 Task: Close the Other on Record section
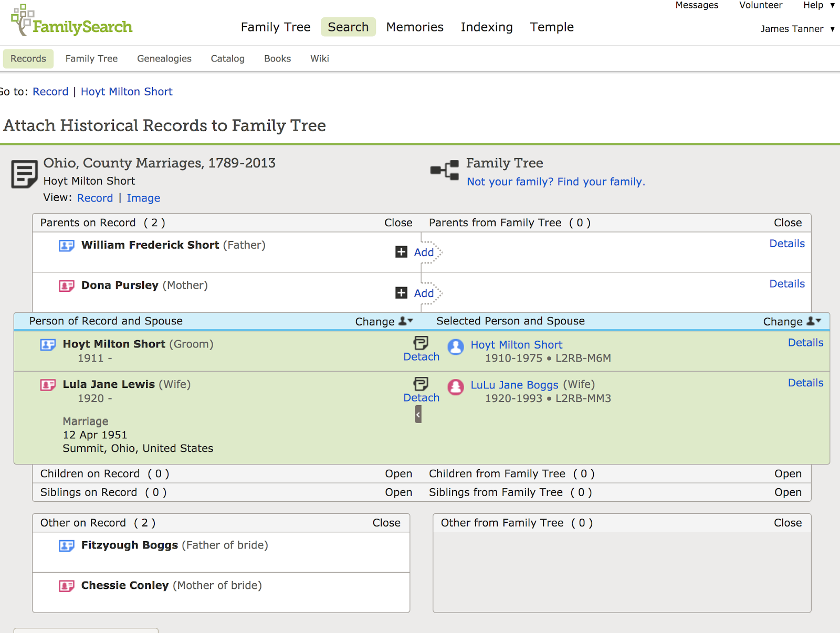(x=386, y=523)
